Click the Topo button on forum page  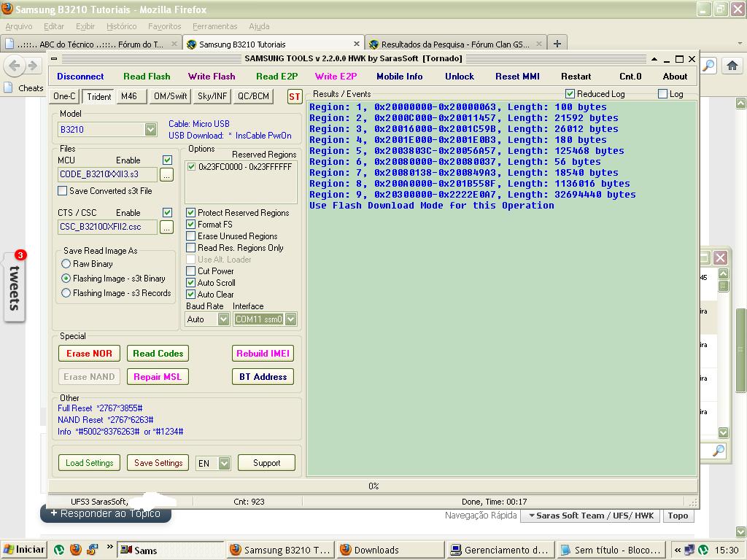point(678,516)
